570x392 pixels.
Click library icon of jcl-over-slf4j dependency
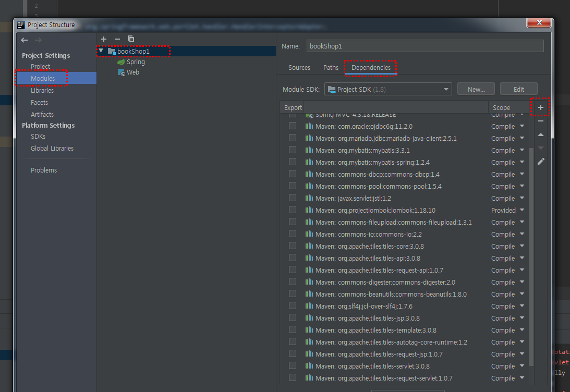point(309,306)
